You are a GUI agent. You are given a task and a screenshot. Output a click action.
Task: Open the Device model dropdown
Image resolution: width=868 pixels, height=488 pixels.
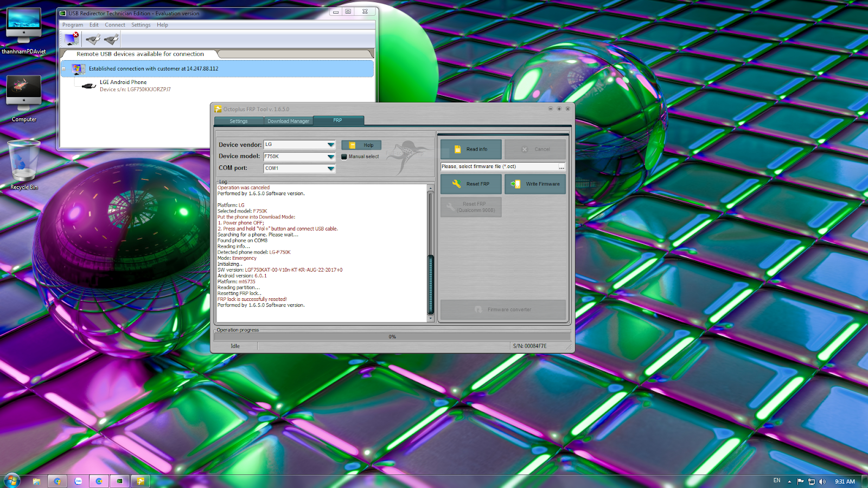(330, 157)
